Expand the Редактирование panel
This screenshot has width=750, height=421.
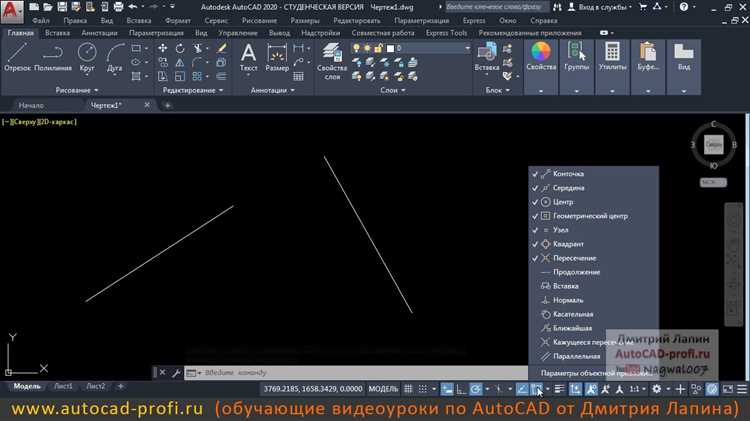(x=193, y=90)
